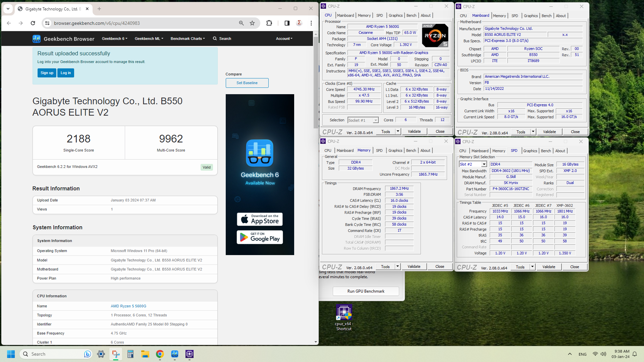Click the taskbar Search box
Screen dimensions: 644x362
click(56, 354)
